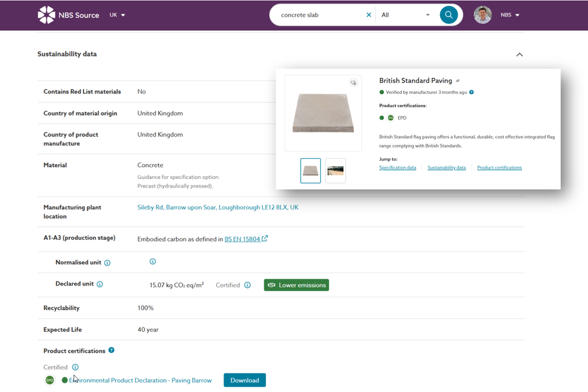
Task: Click the info icon beside Normalised unit label
Action: [x=107, y=263]
